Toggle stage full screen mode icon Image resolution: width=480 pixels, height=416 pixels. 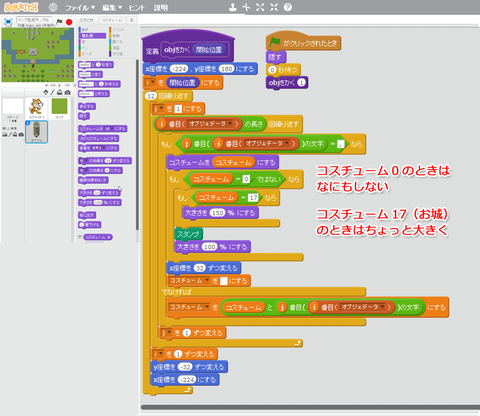point(8,22)
